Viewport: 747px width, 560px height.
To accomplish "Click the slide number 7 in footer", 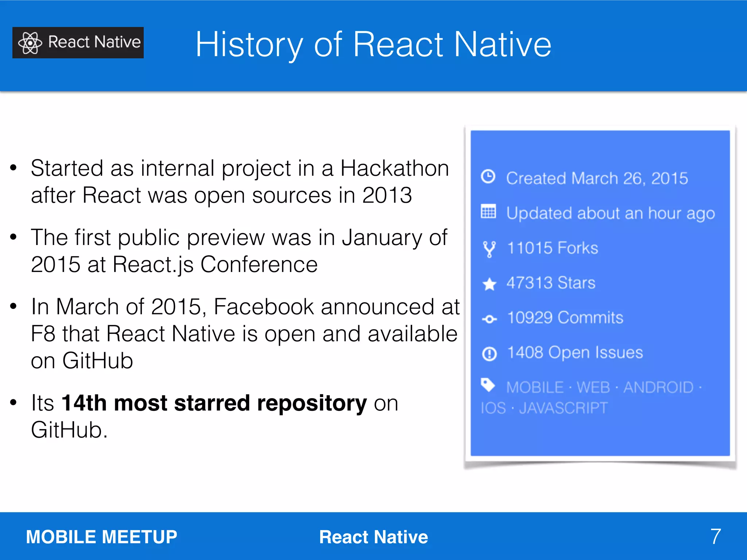I will pyautogui.click(x=715, y=536).
